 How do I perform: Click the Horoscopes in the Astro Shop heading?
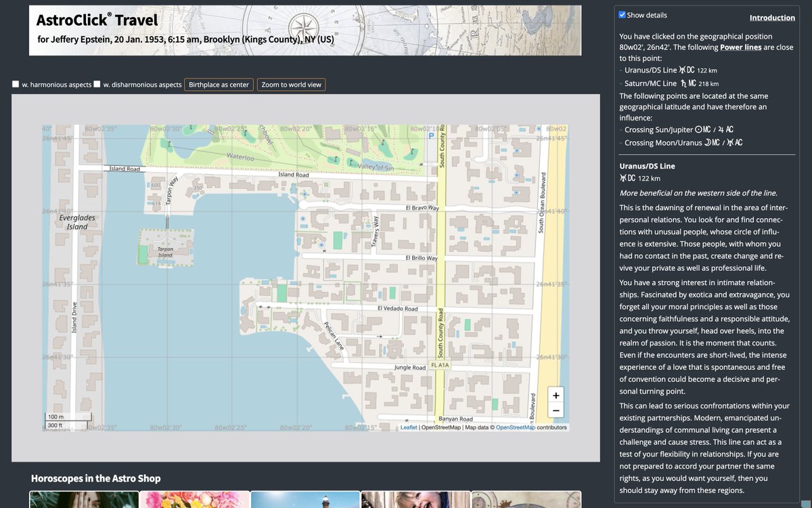[x=96, y=478]
